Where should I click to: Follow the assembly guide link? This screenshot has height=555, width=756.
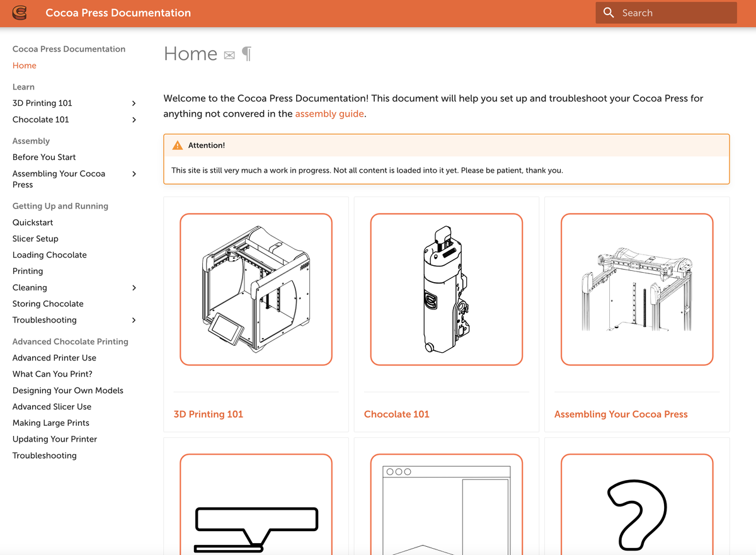point(329,114)
